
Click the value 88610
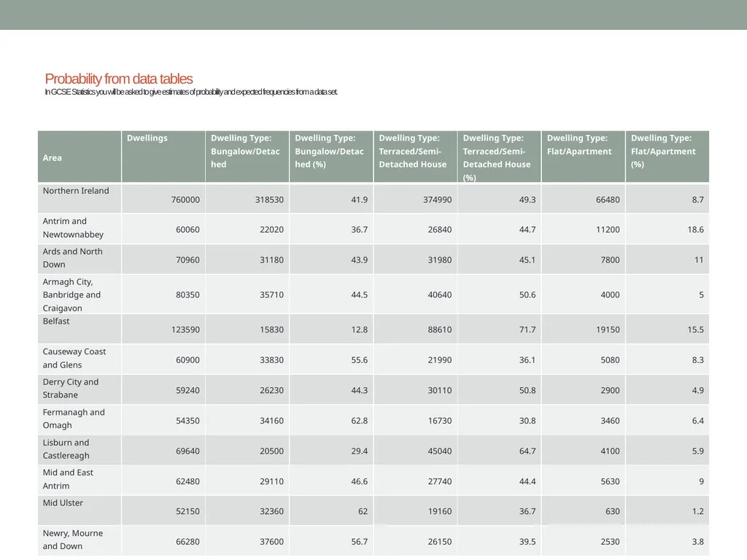(440, 330)
